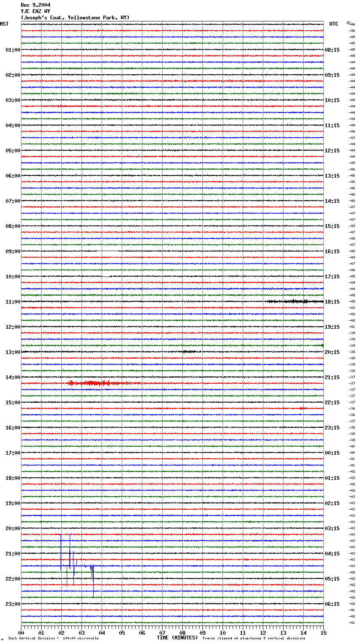
Task: Click the "17:00" MST hour label
Action: (13, 453)
